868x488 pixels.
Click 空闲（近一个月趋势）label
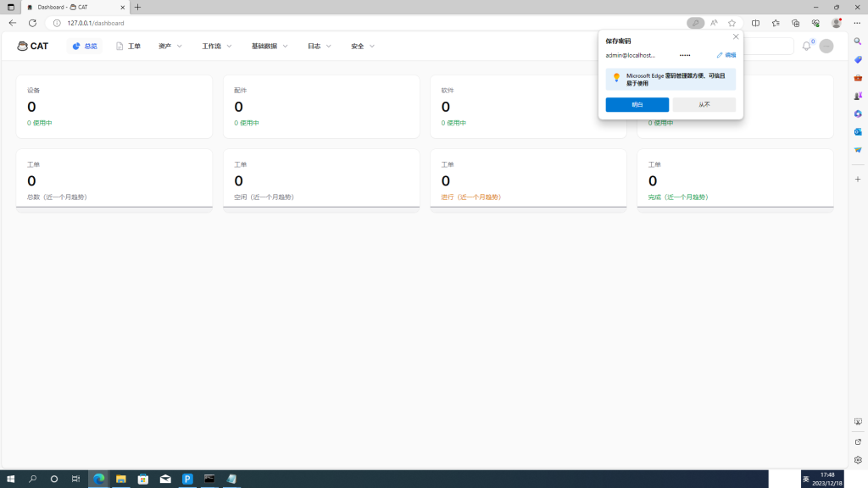point(264,197)
